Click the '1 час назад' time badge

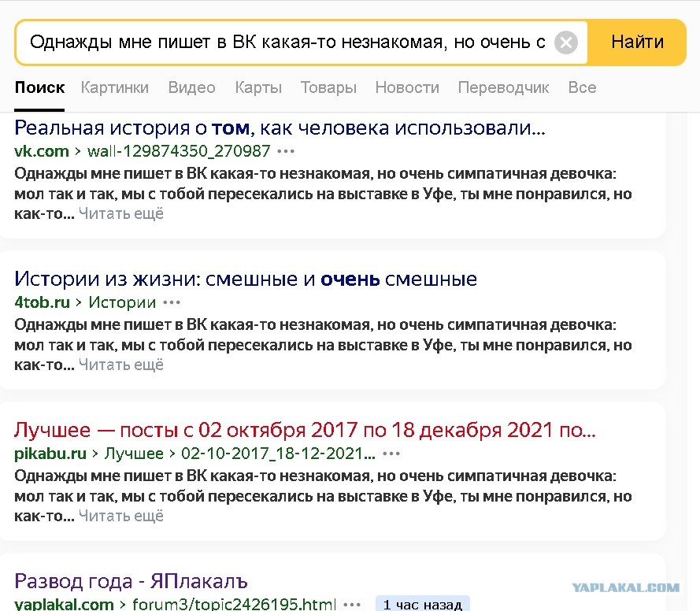[422, 604]
